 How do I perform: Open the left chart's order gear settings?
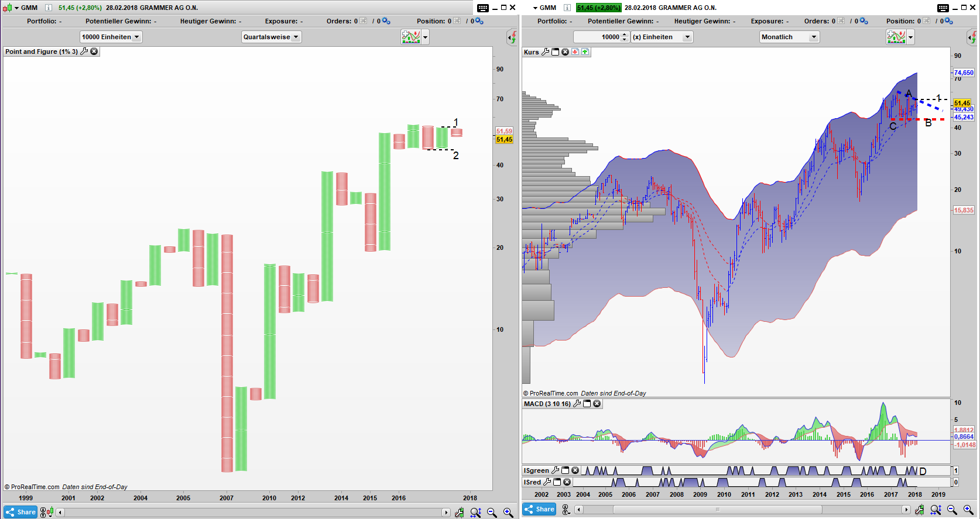[386, 21]
